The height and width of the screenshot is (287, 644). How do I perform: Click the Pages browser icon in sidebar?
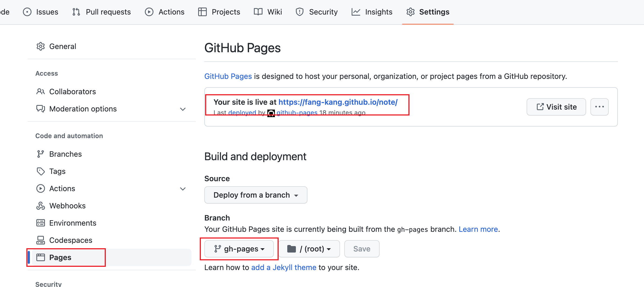click(41, 257)
